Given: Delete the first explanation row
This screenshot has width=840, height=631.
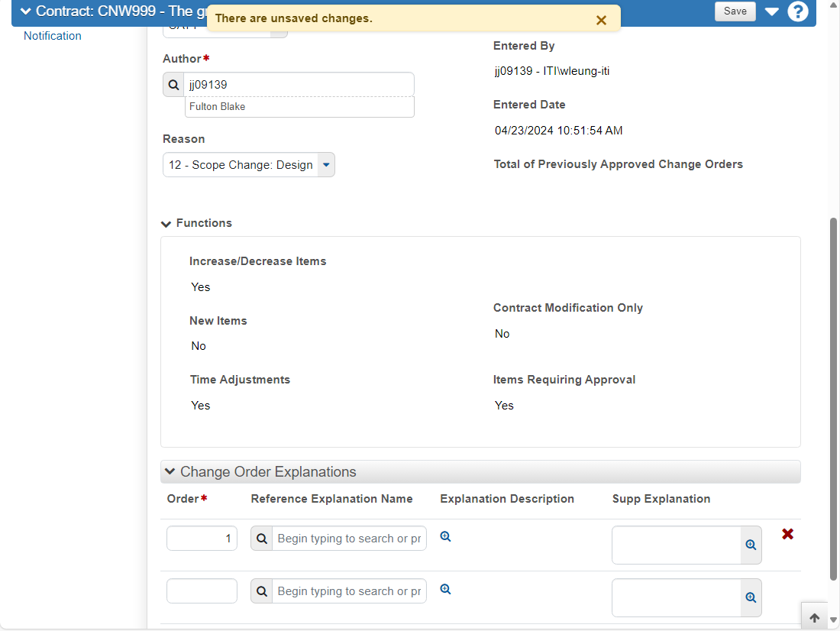Looking at the screenshot, I should pos(787,534).
